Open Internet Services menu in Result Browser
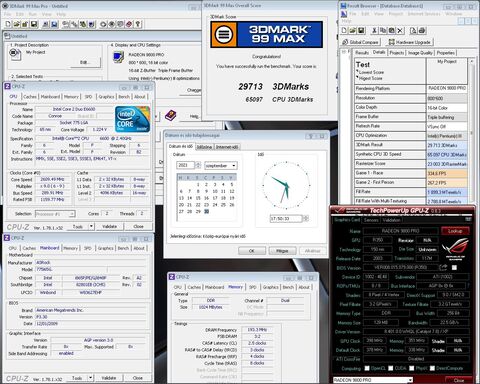 424,14
